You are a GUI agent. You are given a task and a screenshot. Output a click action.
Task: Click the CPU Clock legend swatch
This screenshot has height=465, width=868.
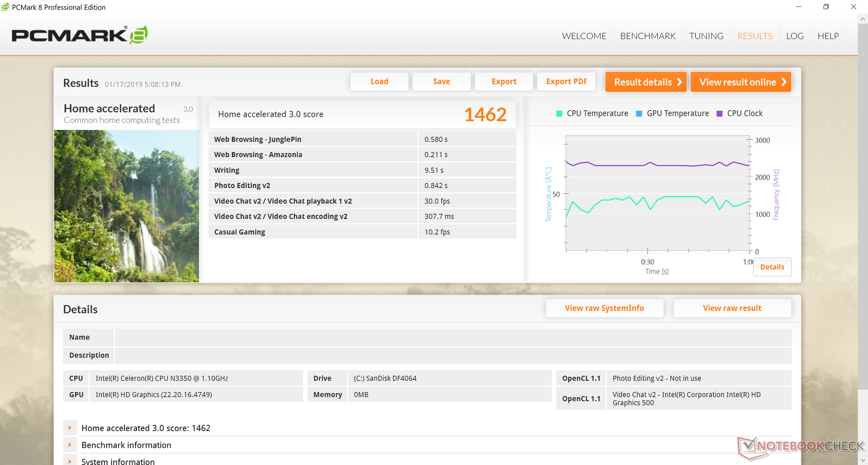(x=720, y=114)
